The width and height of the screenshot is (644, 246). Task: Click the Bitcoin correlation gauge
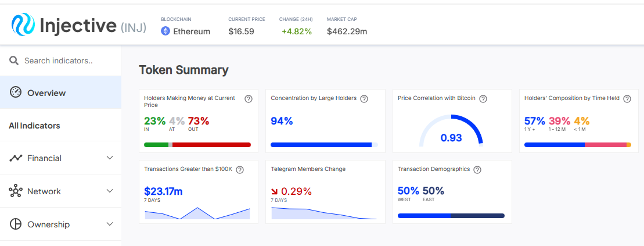coord(451,130)
